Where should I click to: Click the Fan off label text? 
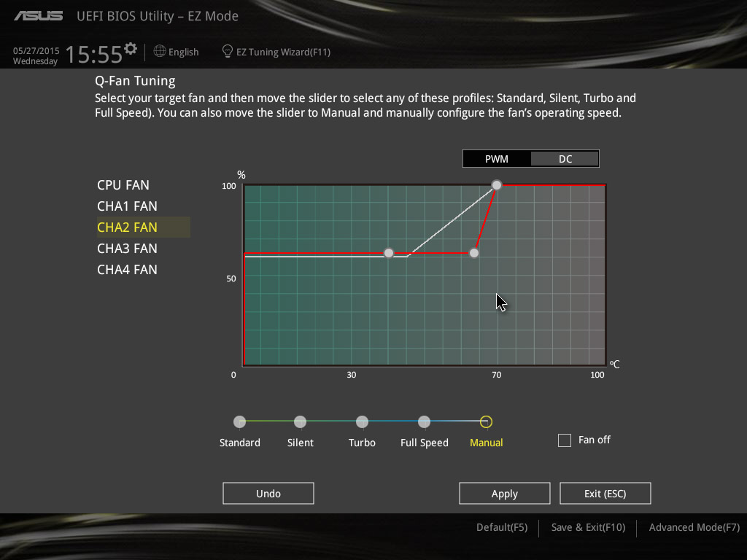tap(594, 440)
